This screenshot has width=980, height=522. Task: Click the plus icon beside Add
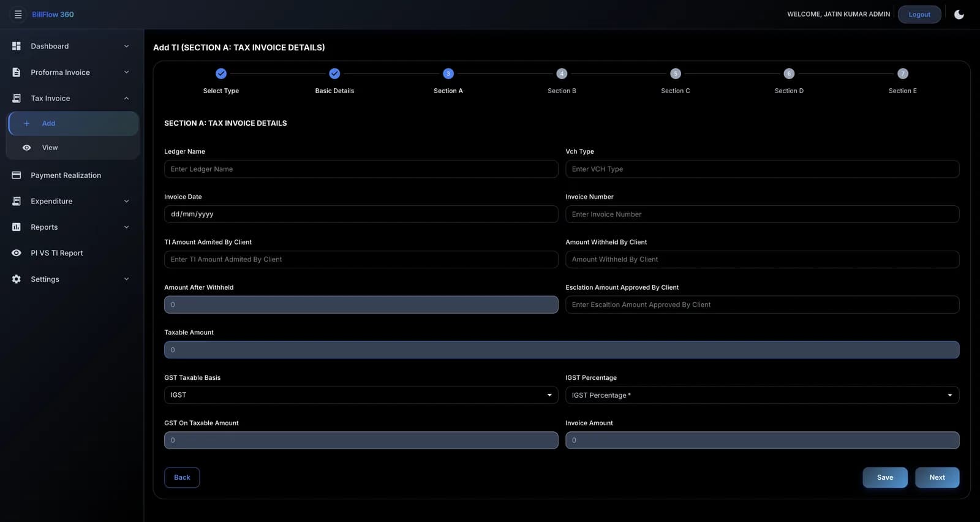(x=26, y=123)
